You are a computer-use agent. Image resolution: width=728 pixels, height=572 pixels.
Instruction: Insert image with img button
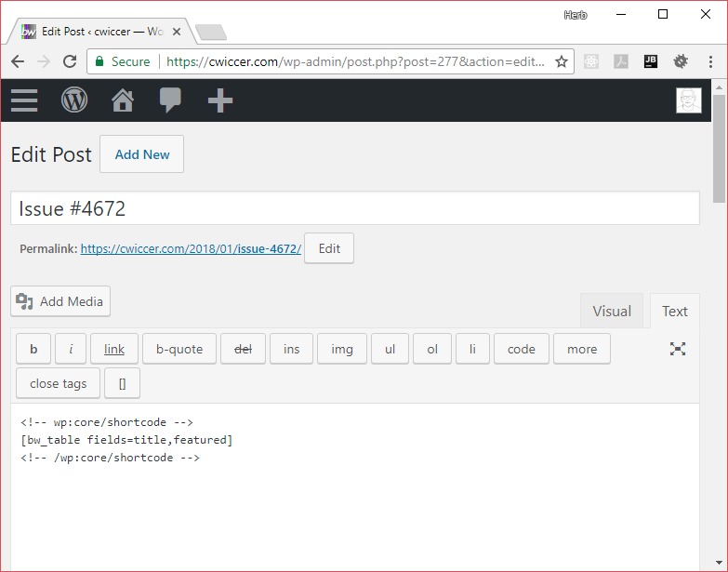(x=342, y=349)
